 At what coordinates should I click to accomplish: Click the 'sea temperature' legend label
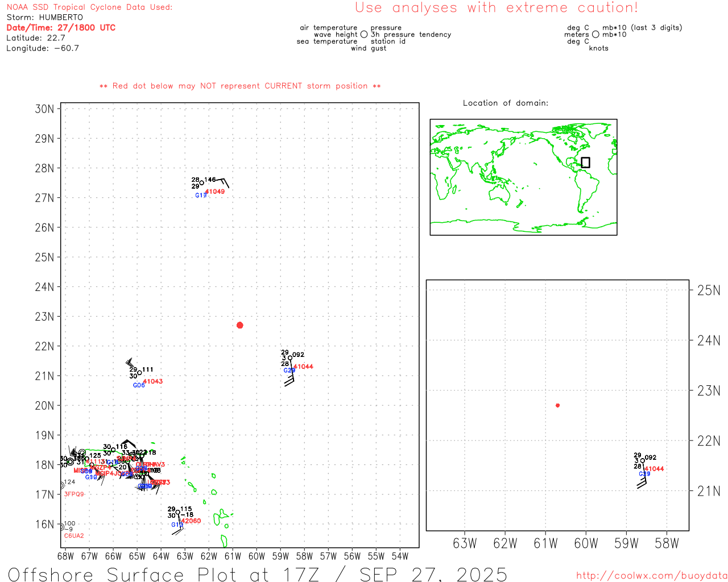(327, 41)
